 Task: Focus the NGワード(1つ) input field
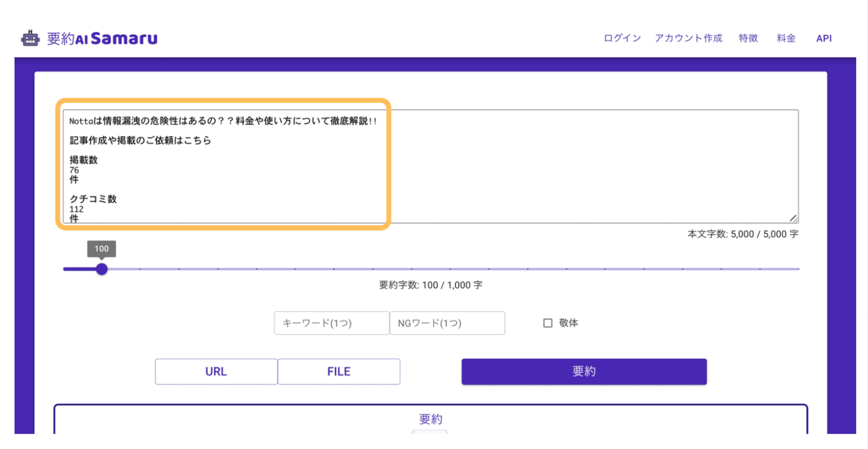(x=448, y=323)
